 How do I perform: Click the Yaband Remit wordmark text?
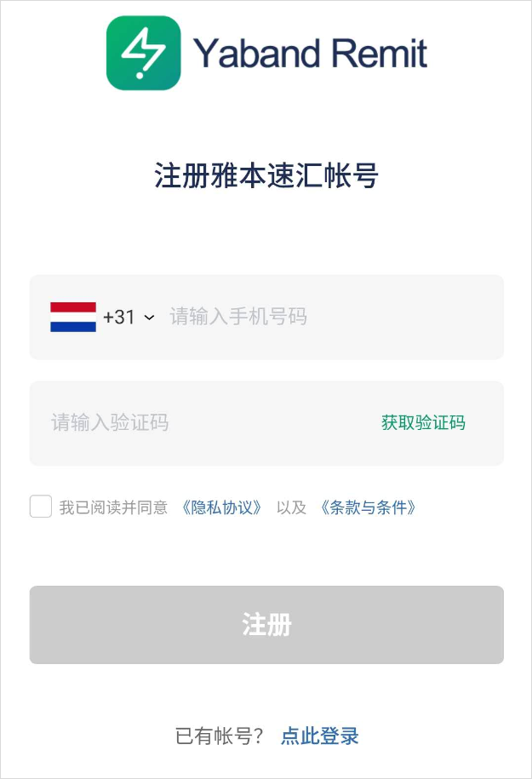[311, 54]
